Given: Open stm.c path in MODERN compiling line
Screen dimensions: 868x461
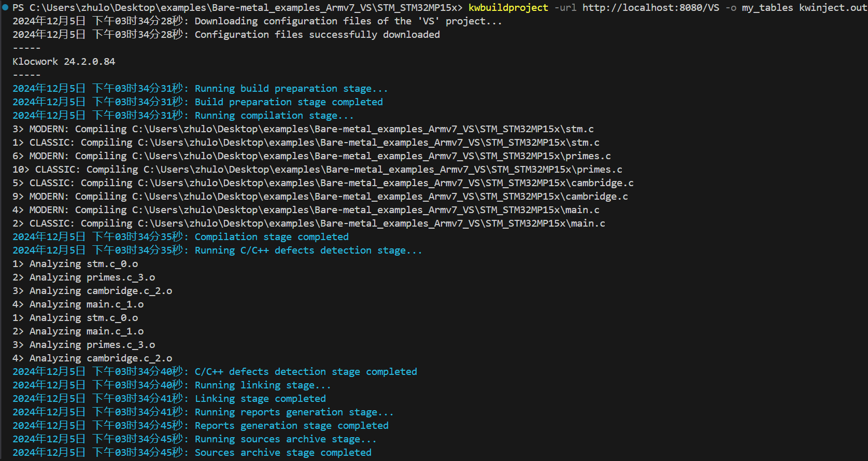Looking at the screenshot, I should click(363, 129).
